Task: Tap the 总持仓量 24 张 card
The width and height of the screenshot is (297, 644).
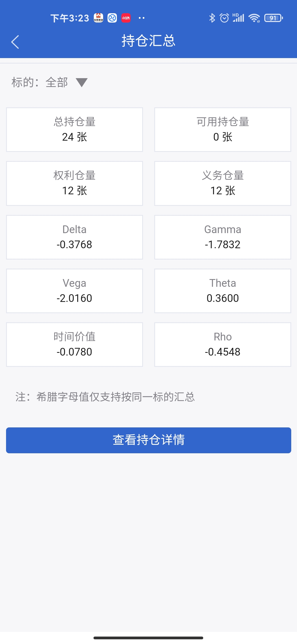Action: (75, 130)
